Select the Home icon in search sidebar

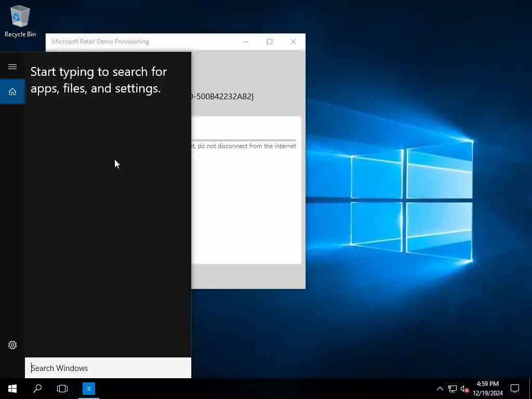pyautogui.click(x=12, y=91)
